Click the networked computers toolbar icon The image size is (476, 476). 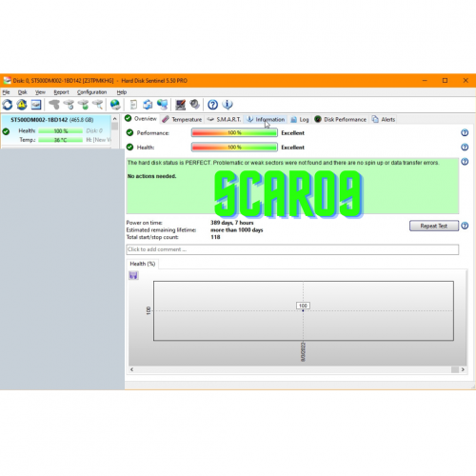(162, 105)
